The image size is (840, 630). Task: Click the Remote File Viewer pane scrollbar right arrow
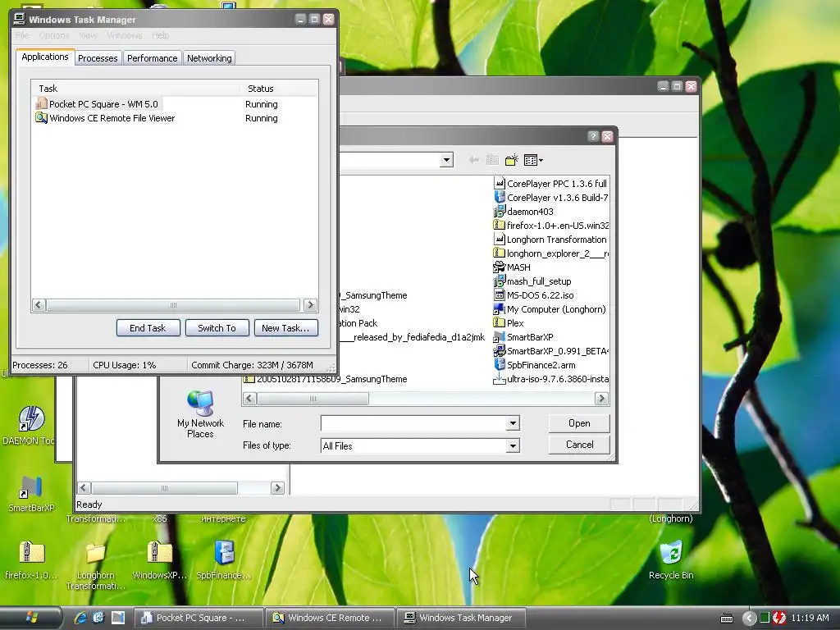point(277,487)
